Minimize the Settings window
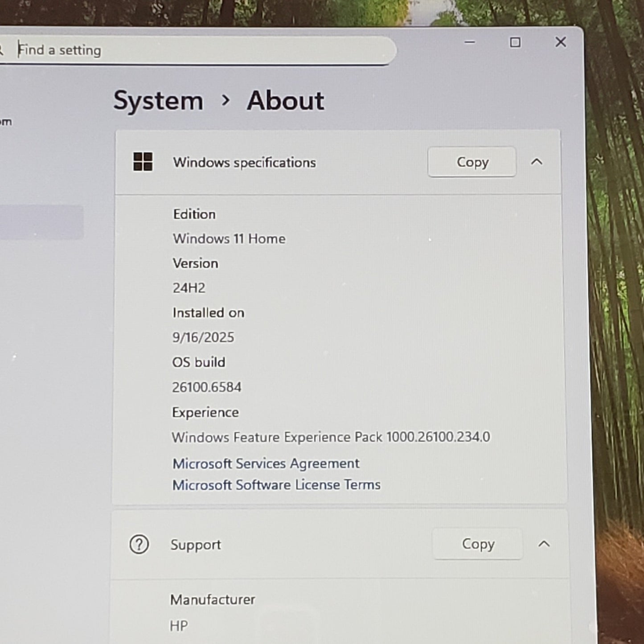The height and width of the screenshot is (644, 644). click(x=470, y=42)
